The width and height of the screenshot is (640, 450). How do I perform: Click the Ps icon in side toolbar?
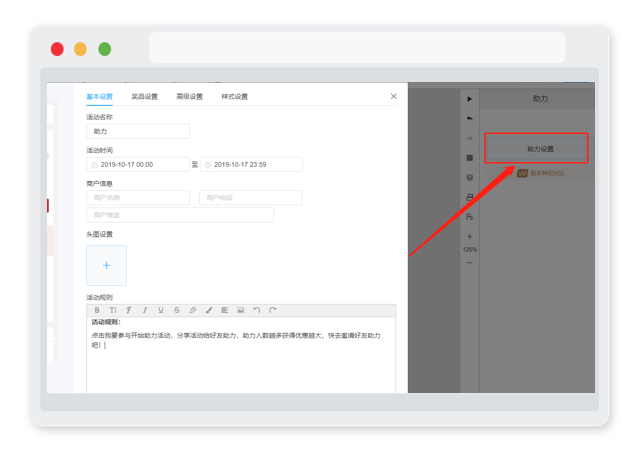469,217
